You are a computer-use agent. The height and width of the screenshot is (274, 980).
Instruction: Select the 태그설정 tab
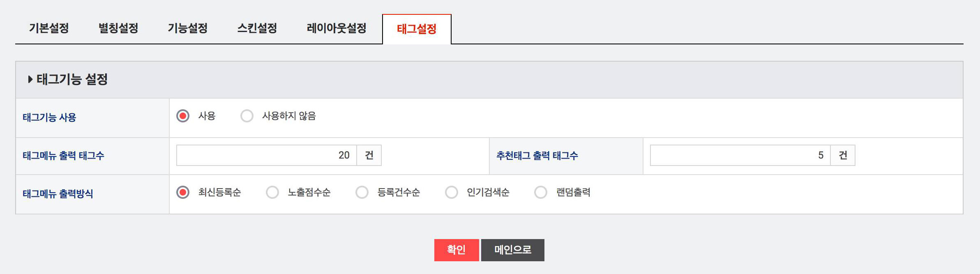[x=417, y=29]
